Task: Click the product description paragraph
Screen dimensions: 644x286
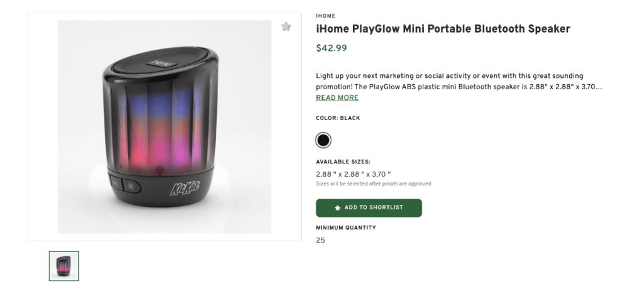Action: [x=458, y=81]
